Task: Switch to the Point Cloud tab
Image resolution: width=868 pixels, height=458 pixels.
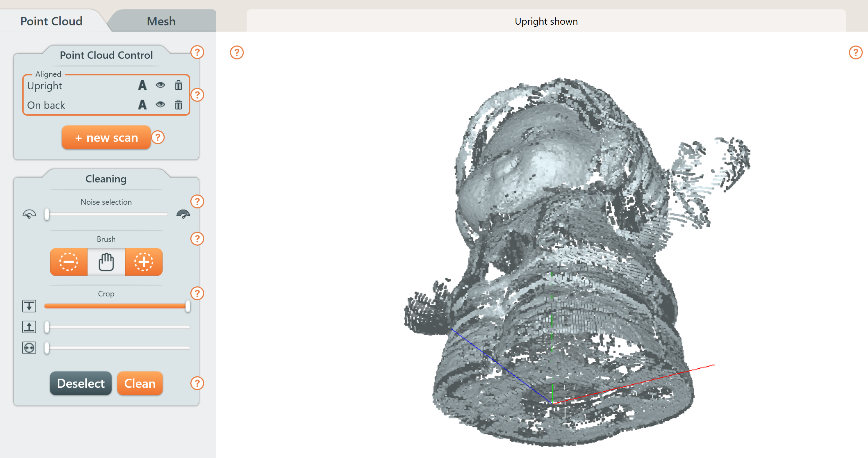Action: [51, 21]
